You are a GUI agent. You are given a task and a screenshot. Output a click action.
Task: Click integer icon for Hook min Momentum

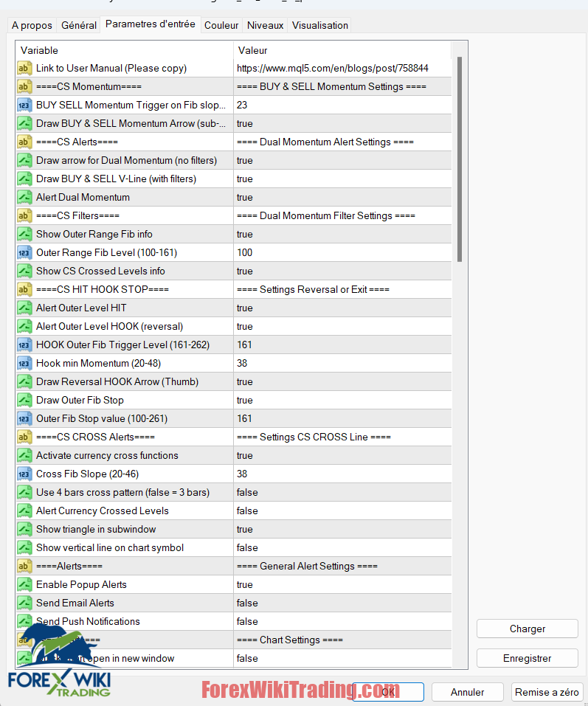point(24,364)
